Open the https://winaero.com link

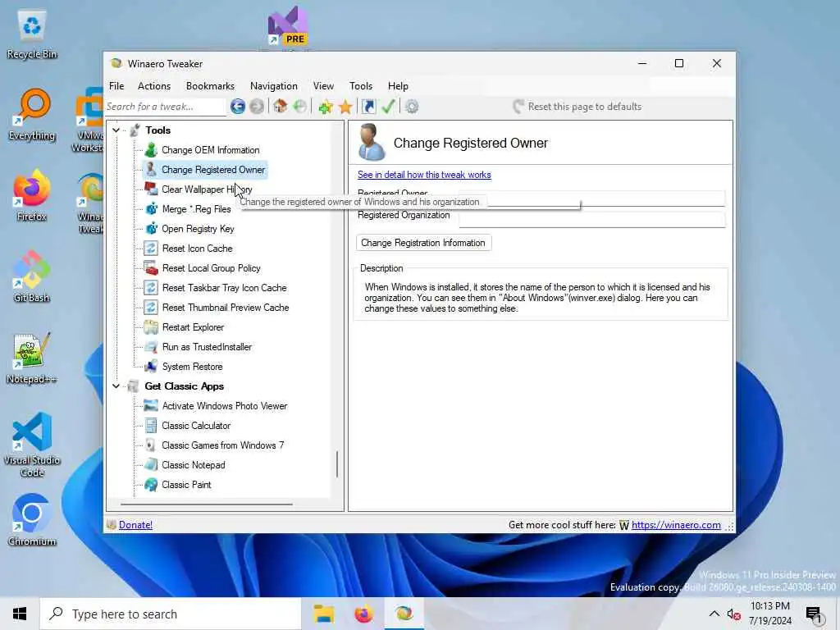point(676,525)
